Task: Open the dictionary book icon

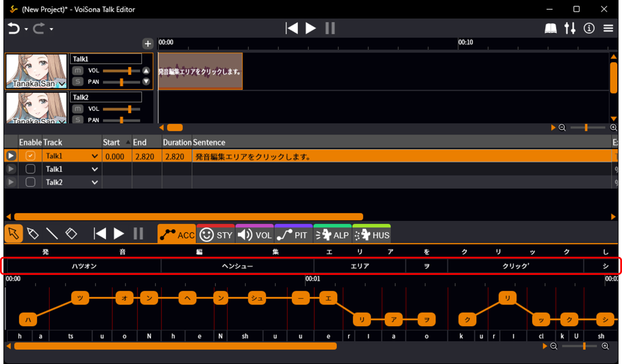Action: 551,29
